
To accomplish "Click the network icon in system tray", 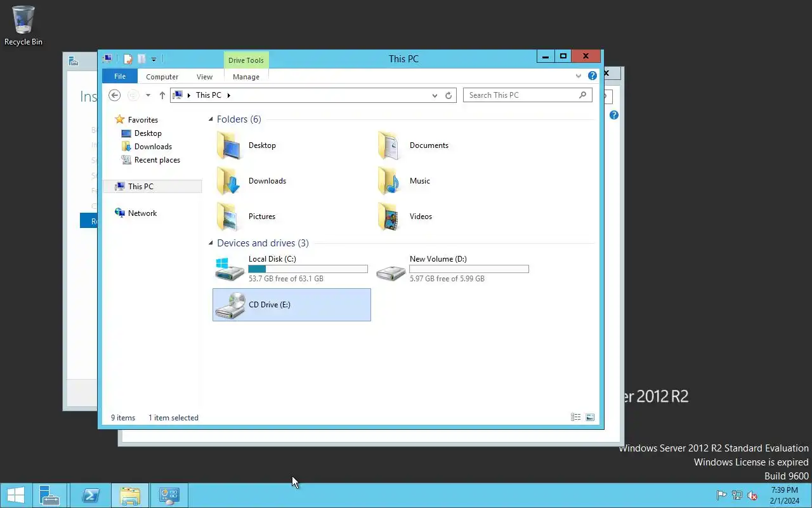I will (x=737, y=495).
